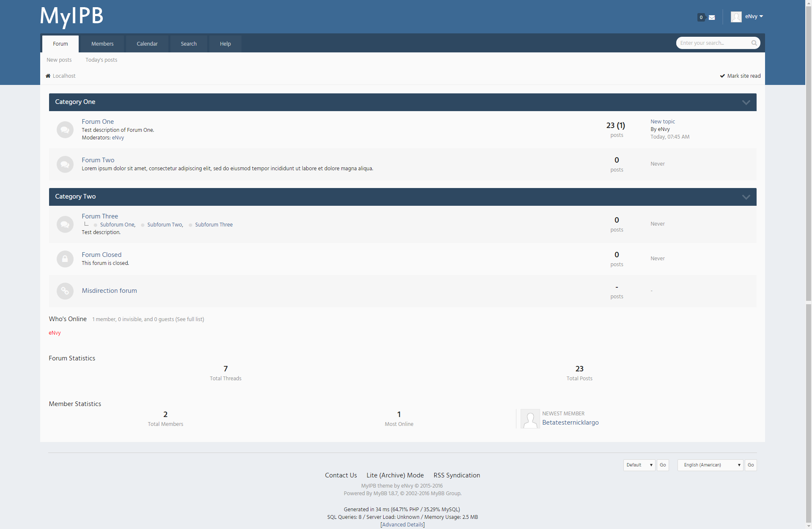Click the Misdirection forum link icon
This screenshot has width=812, height=529.
tap(65, 291)
